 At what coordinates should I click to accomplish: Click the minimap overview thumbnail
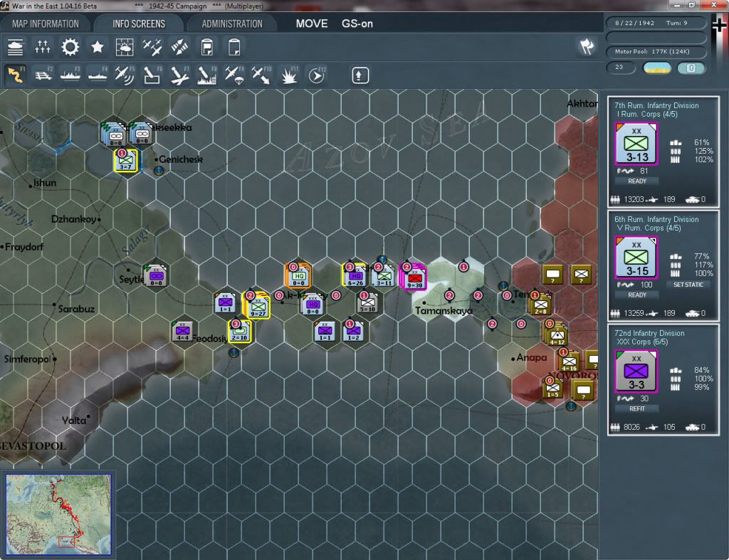58,514
